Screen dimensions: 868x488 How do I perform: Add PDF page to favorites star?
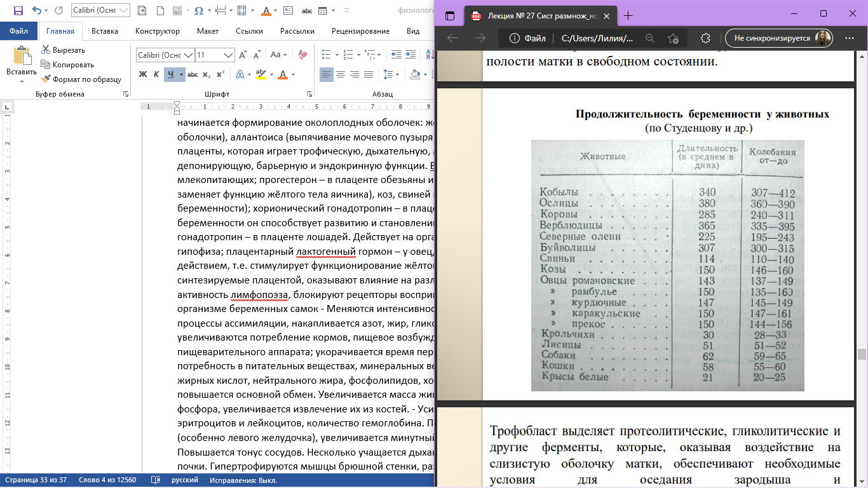[674, 38]
